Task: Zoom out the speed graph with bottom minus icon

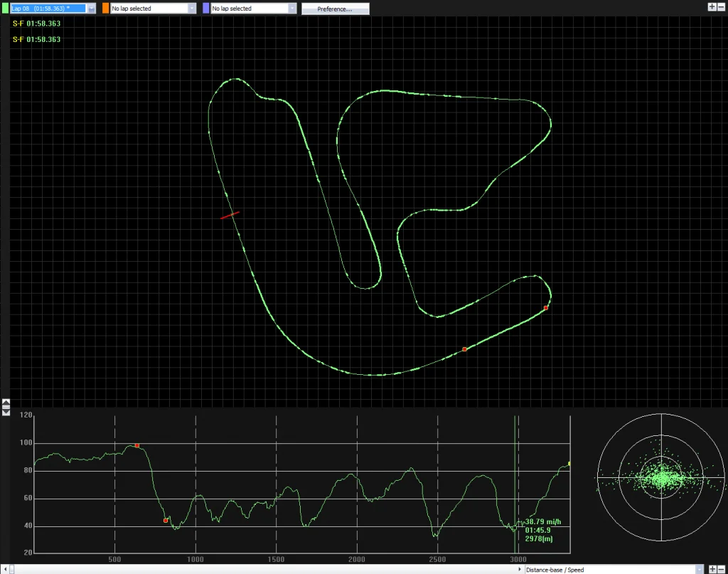Action: click(x=721, y=569)
